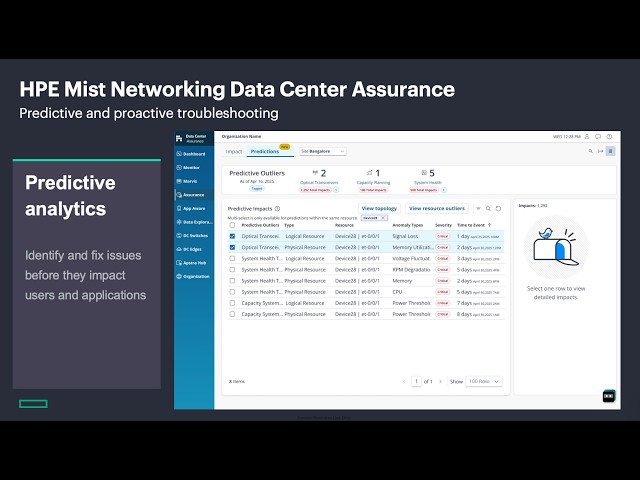Check the 7 days Power Threshold checkbox
This screenshot has width=640, height=480.
232,303
